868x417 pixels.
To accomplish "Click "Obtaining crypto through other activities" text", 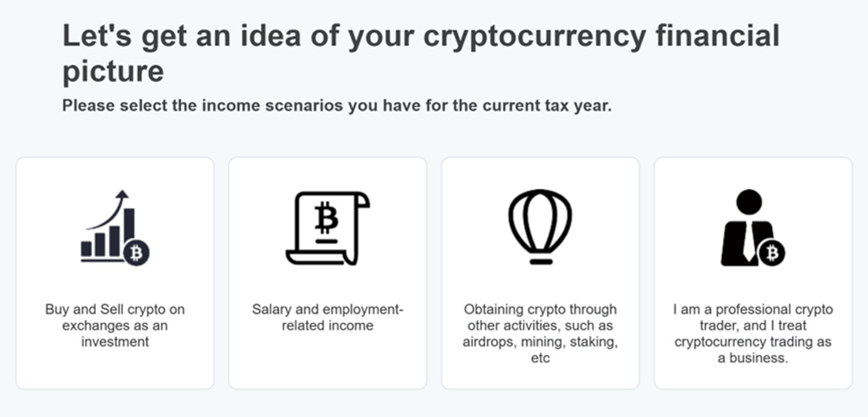I will 540,317.
